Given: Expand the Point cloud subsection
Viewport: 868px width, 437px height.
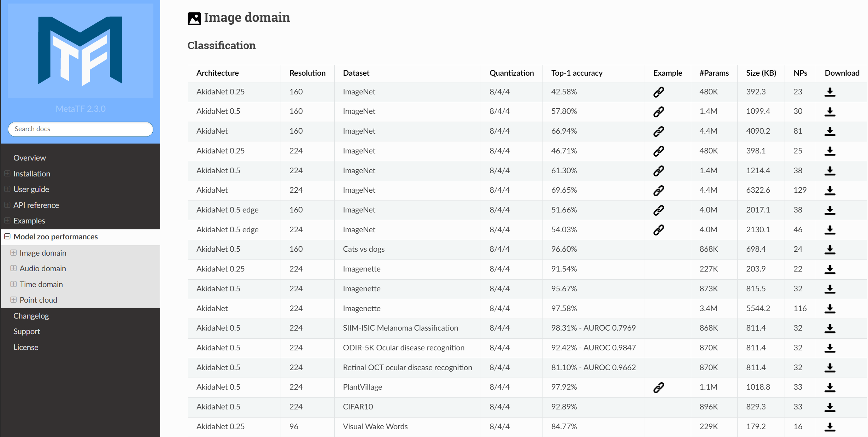Looking at the screenshot, I should 13,300.
